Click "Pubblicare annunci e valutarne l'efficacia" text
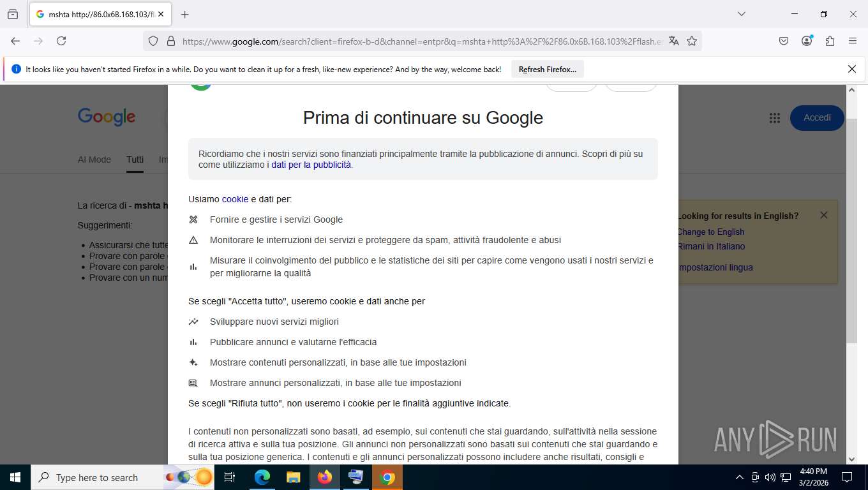The height and width of the screenshot is (490, 868). coord(294,342)
